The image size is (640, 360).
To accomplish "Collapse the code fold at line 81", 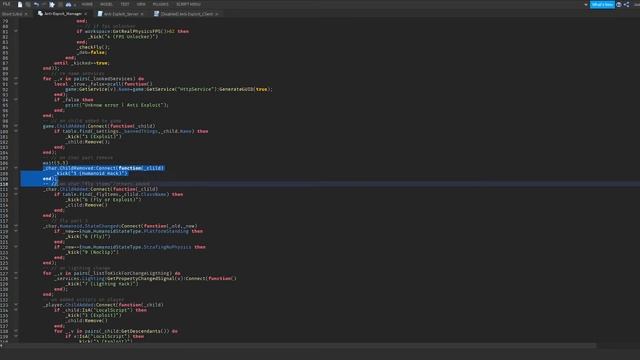I will click(16, 31).
